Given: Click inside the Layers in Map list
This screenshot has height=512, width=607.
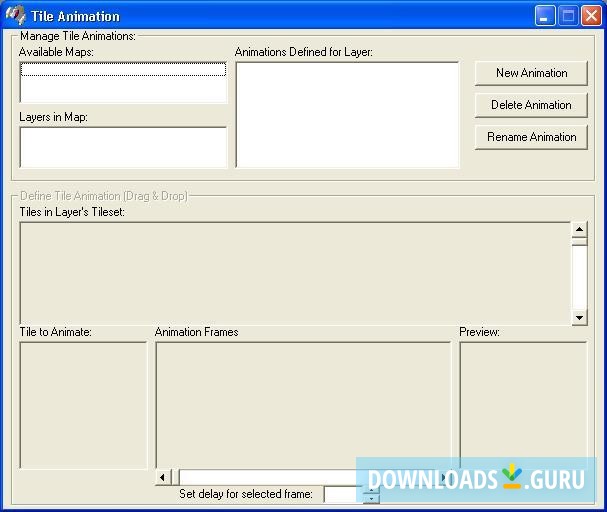Looking at the screenshot, I should click(123, 147).
